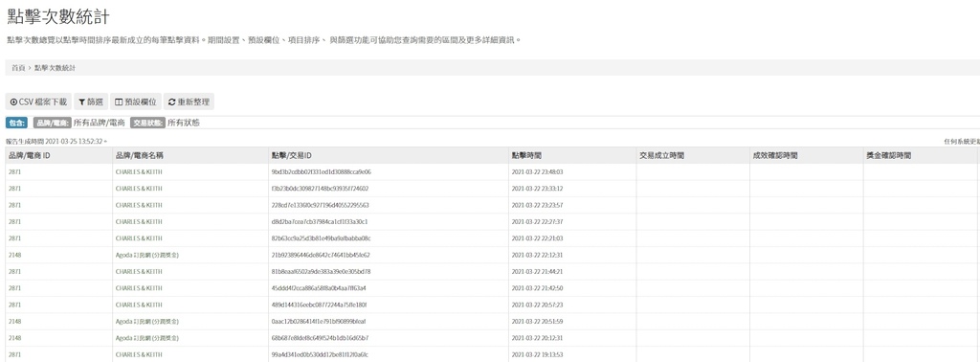Open the last visible CHARLES & KEITH row link
Screen dimensions: 980x362
139,354
